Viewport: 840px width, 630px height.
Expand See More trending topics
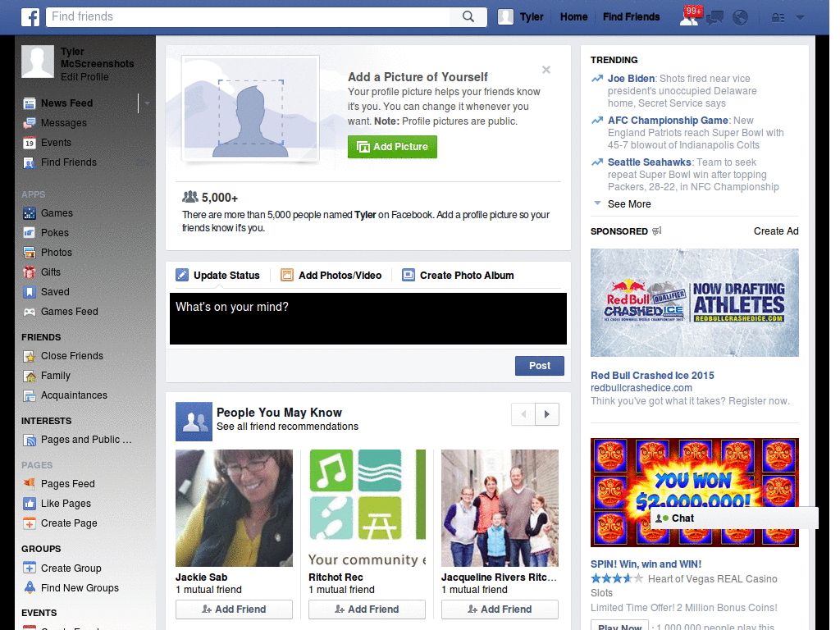tap(629, 204)
